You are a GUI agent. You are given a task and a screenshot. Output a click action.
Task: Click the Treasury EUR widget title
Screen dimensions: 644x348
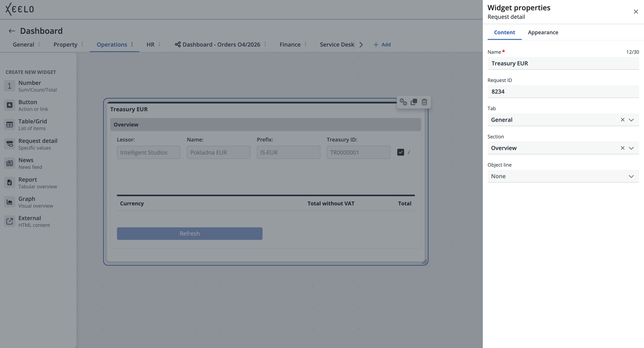pos(129,109)
